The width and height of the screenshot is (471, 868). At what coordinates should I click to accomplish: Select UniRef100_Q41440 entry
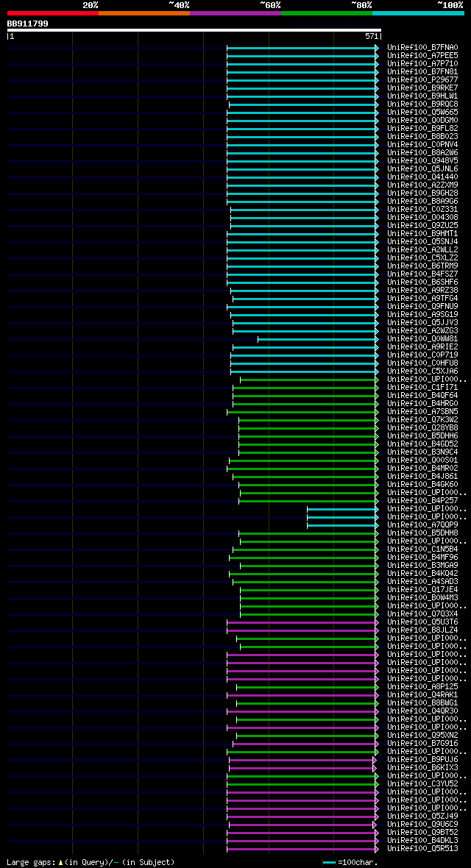422,177
